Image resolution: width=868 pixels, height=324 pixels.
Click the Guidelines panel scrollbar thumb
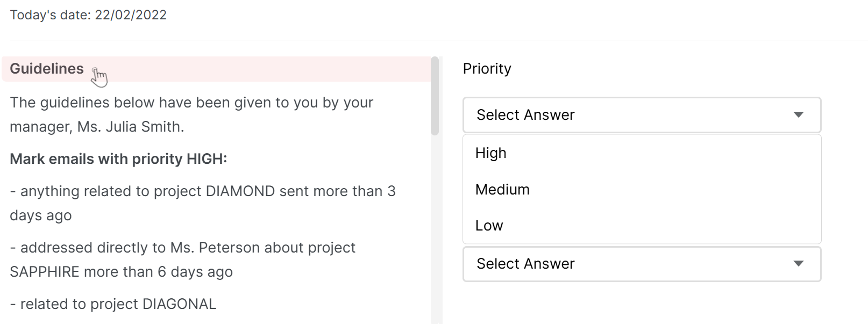point(435,96)
